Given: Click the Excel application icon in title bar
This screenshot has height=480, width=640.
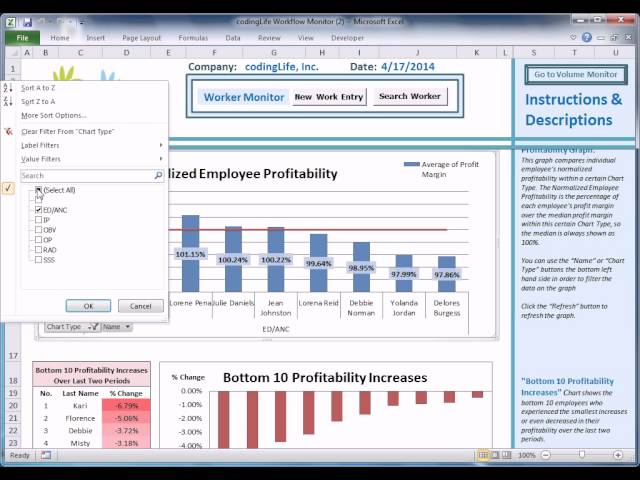Looking at the screenshot, I should pos(11,22).
